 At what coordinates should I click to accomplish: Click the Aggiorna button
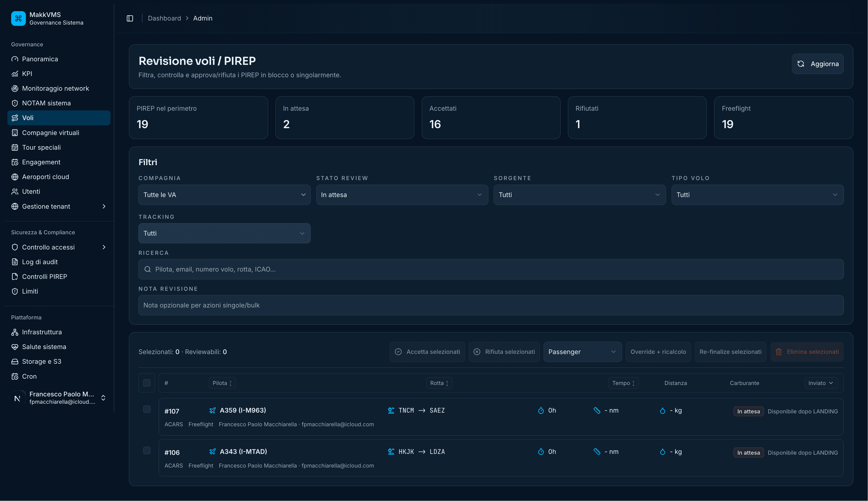[817, 64]
